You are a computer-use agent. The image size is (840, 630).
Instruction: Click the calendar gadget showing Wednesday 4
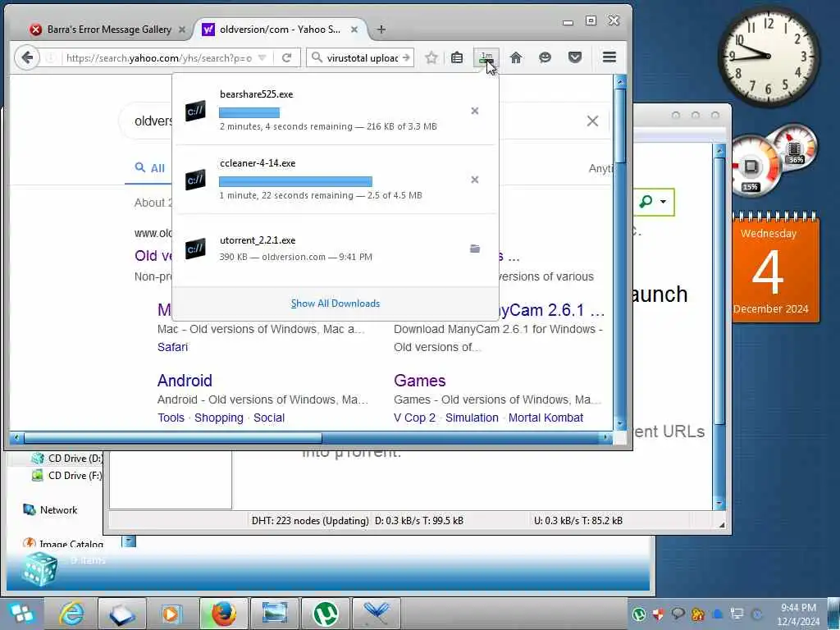point(775,267)
